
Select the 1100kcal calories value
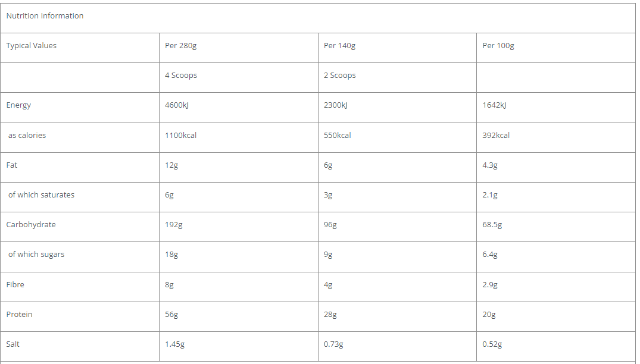tap(180, 136)
